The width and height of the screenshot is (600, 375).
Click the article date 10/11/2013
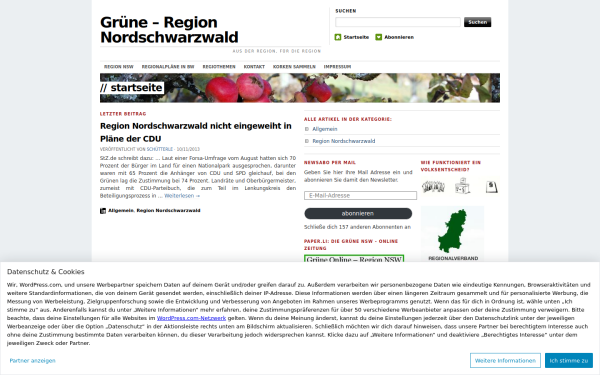coord(188,149)
